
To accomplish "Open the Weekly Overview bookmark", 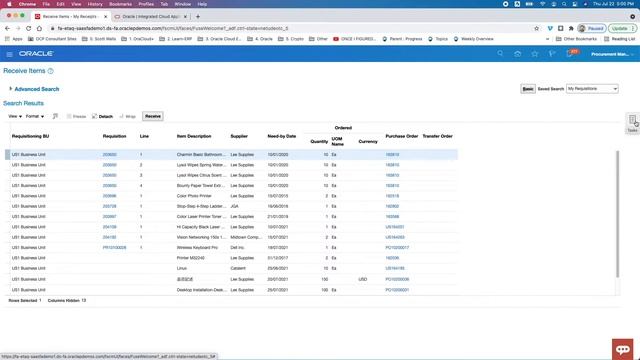I will 473,39.
